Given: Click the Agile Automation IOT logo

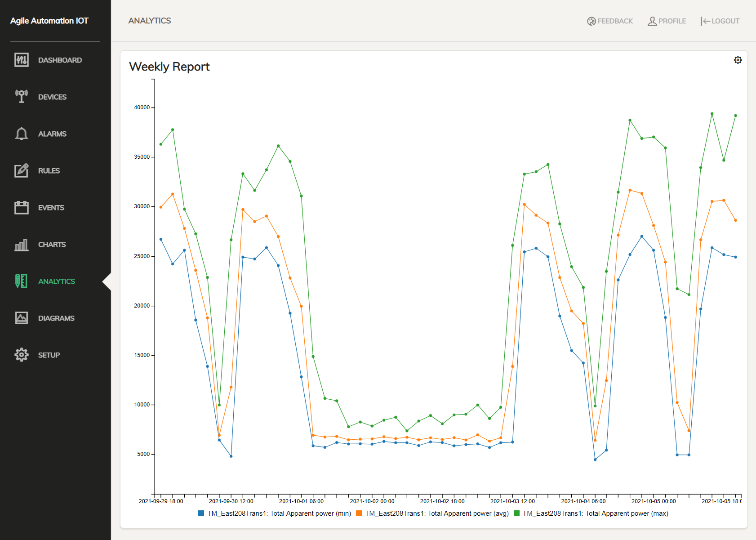Looking at the screenshot, I should pos(50,21).
